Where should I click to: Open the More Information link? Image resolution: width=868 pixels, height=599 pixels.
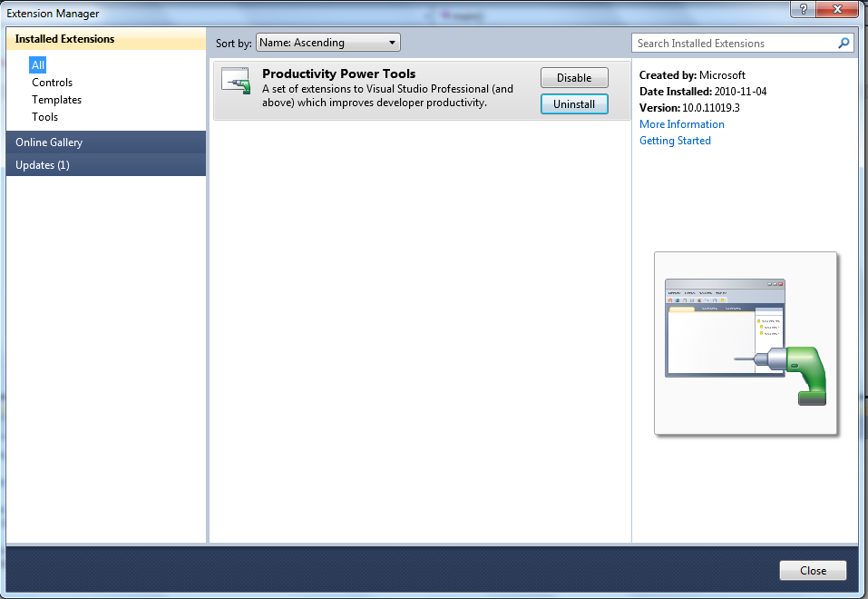(x=682, y=124)
